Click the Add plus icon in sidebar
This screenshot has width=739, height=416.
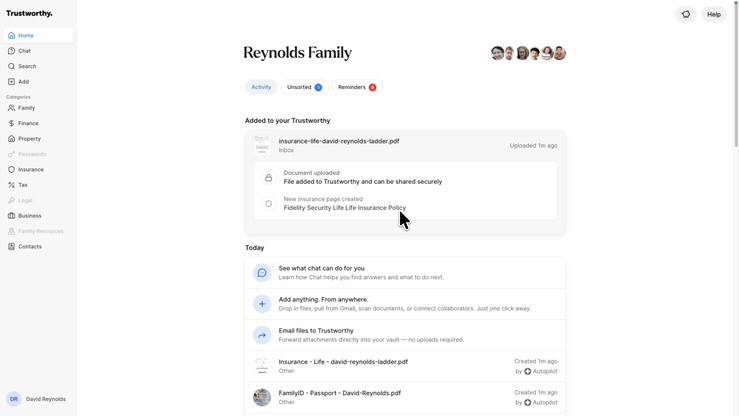(x=12, y=82)
